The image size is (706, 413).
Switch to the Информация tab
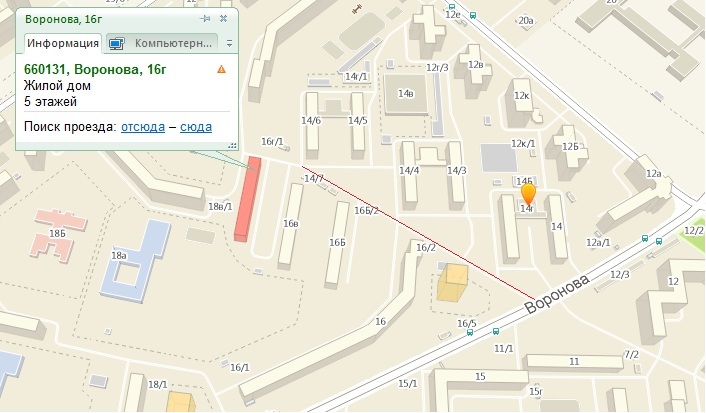63,43
